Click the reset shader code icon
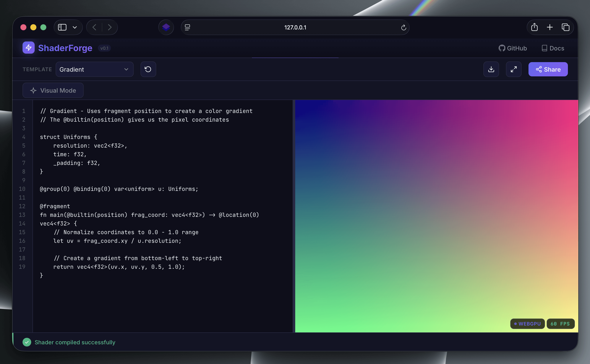This screenshot has width=590, height=364. coord(148,69)
